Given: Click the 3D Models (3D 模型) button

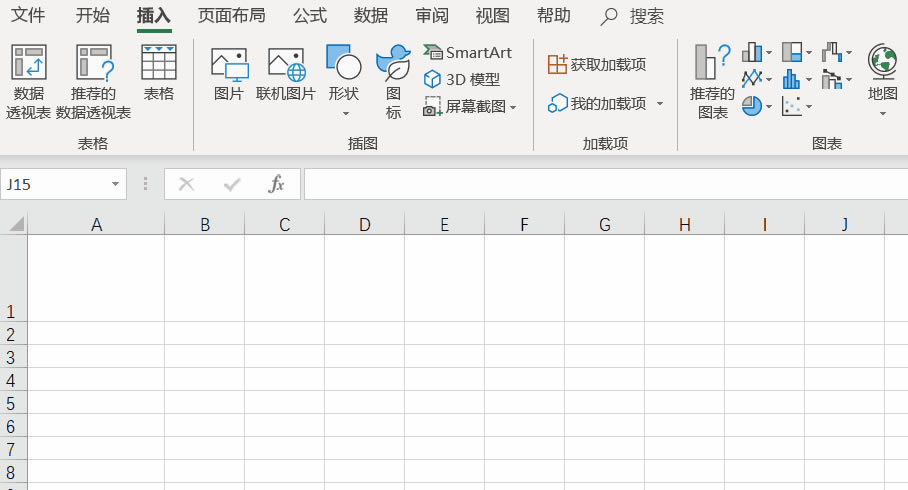Looking at the screenshot, I should [x=462, y=79].
